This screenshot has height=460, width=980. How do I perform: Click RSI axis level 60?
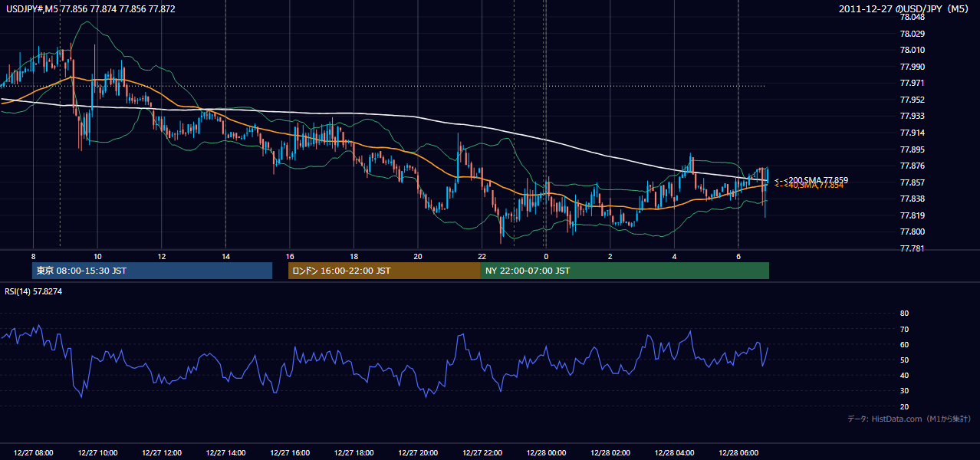tap(904, 344)
